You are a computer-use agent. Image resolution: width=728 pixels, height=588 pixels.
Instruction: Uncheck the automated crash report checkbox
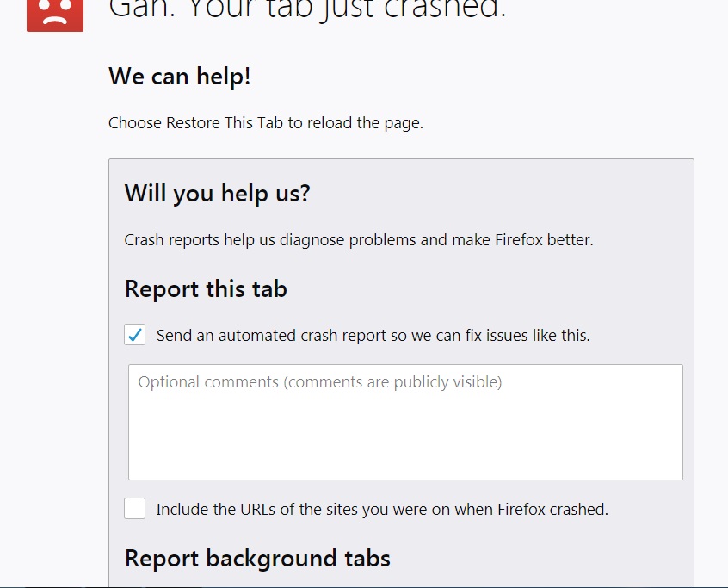point(135,335)
